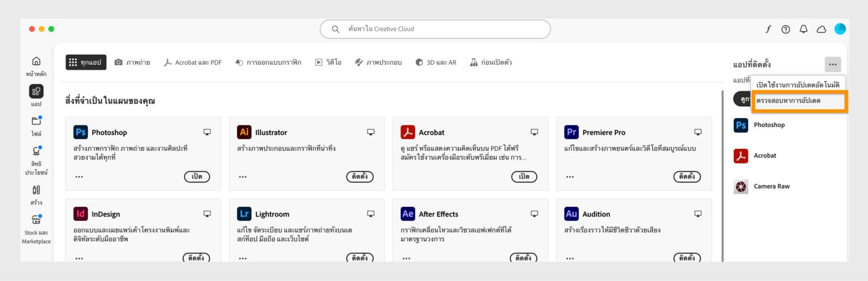Click the Acrobat icon in main card
Screen dimensions: 868x281
click(408, 132)
